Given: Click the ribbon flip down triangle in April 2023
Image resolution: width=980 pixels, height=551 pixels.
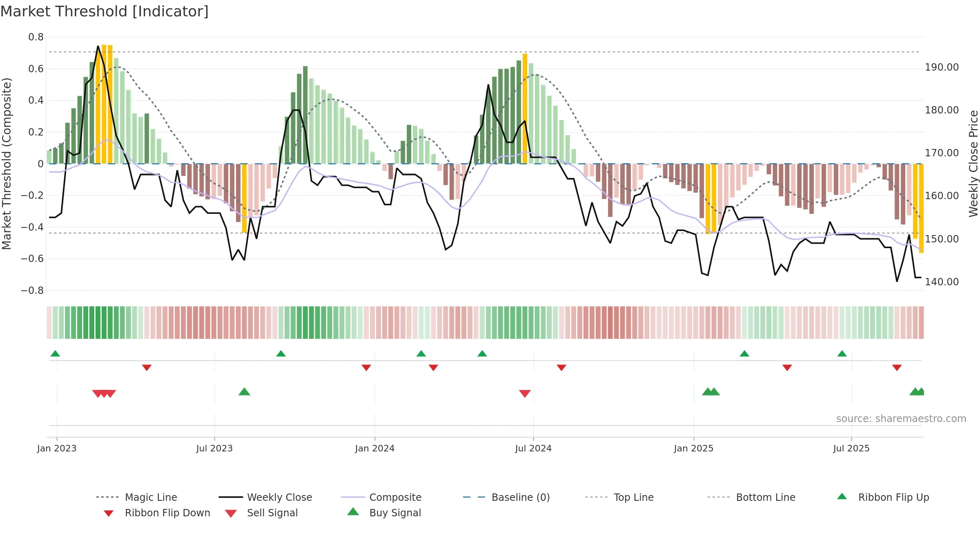Looking at the screenshot, I should tap(147, 368).
